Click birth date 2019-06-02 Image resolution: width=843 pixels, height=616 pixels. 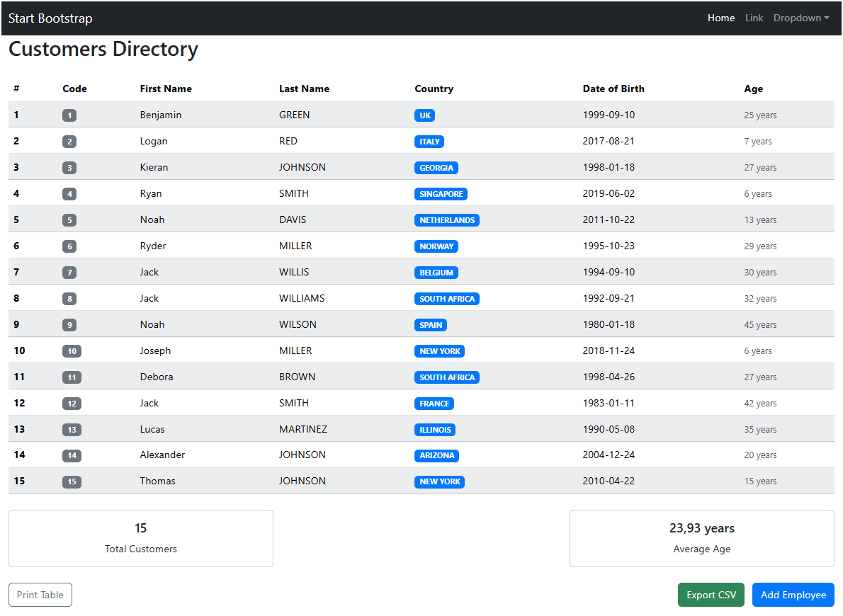609,193
